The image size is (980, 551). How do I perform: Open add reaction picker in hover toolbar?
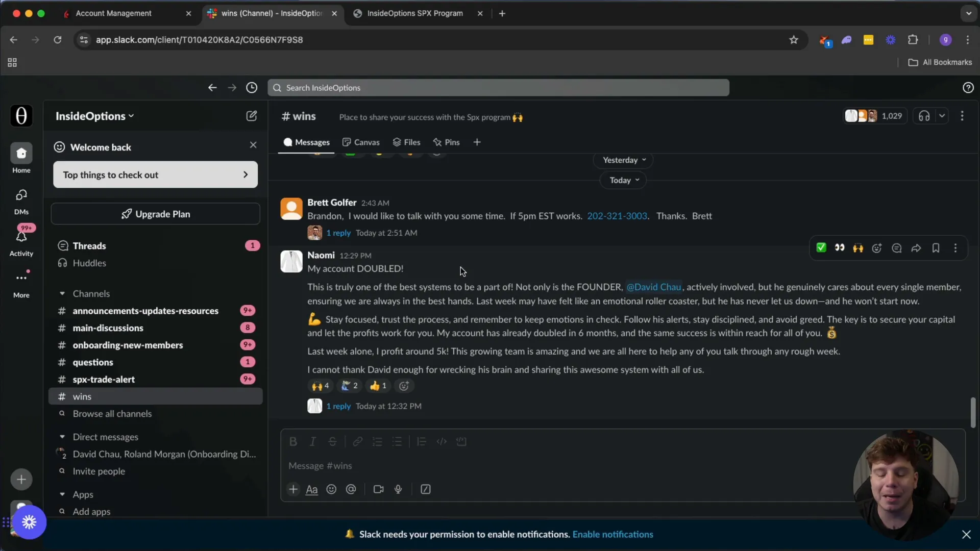tap(877, 248)
